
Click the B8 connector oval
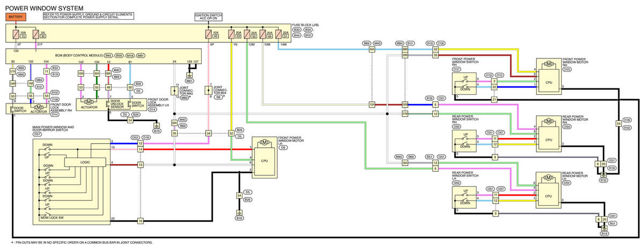click(x=217, y=97)
